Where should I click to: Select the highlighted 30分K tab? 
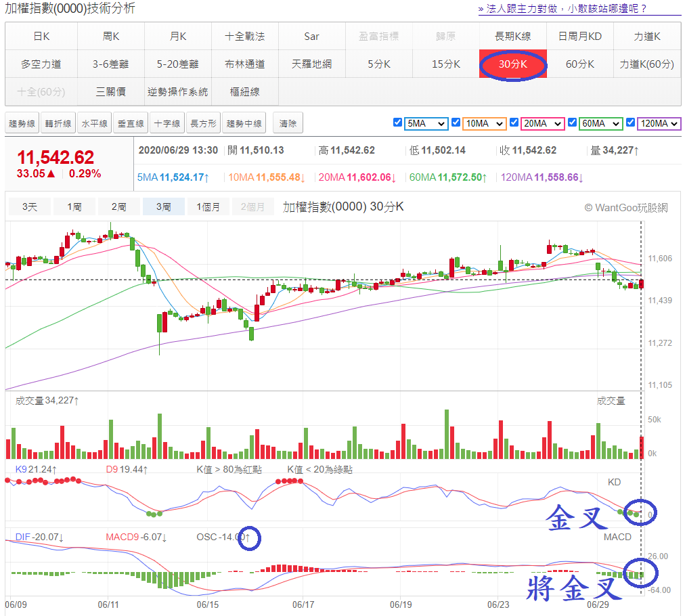coord(513,64)
